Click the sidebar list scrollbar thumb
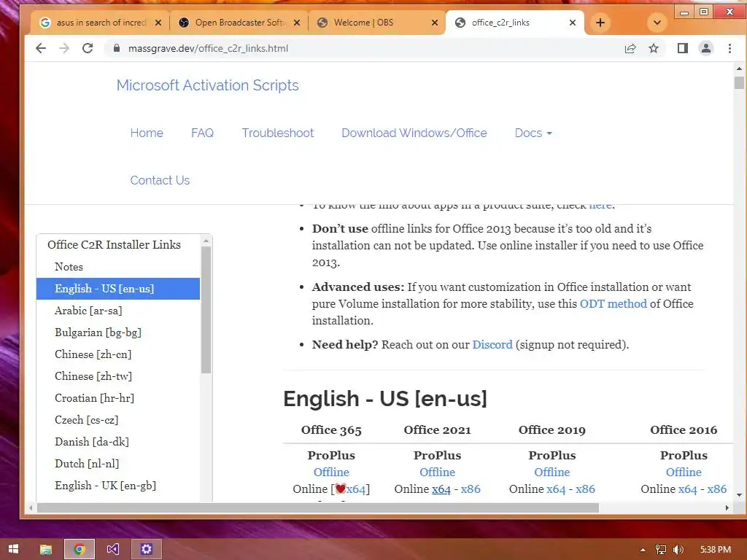The width and height of the screenshot is (747, 560). click(206, 309)
